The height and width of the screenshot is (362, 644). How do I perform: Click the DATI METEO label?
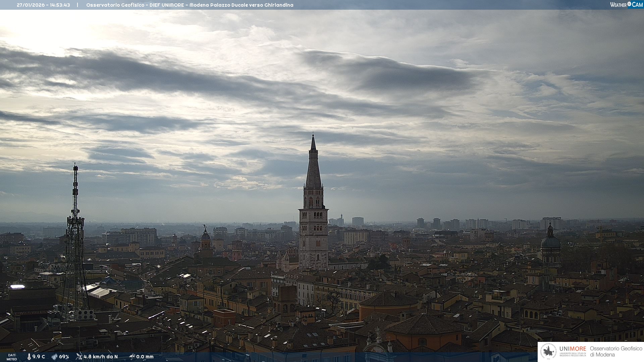pos(12,357)
